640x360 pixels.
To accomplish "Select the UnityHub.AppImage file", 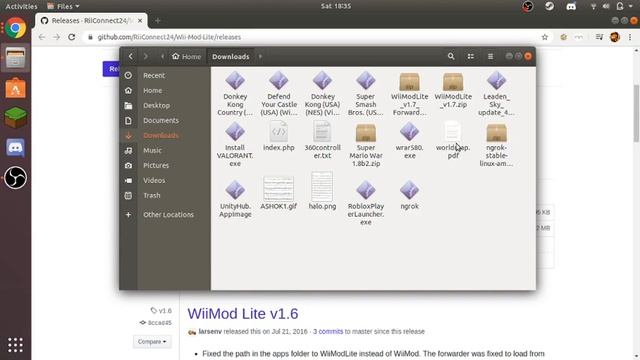I will 235,199.
